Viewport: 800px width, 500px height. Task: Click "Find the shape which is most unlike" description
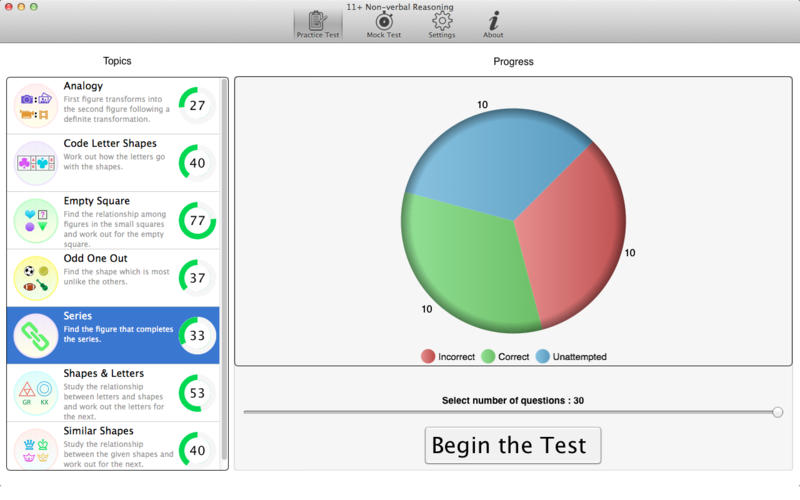pyautogui.click(x=116, y=277)
